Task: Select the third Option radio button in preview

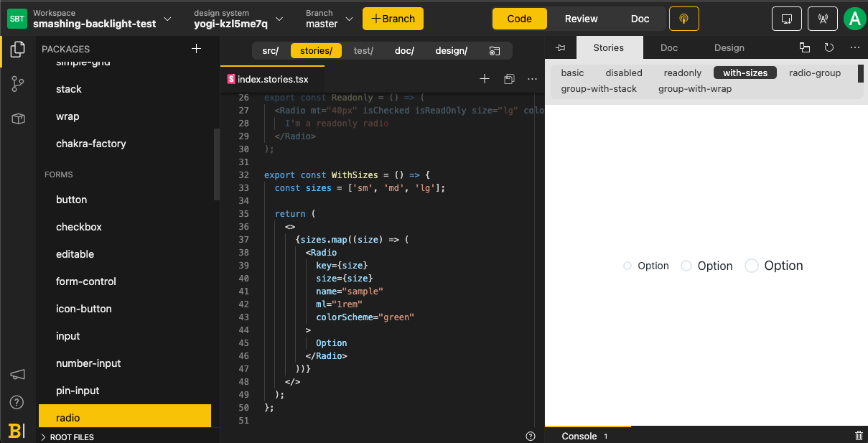Action: click(x=751, y=266)
